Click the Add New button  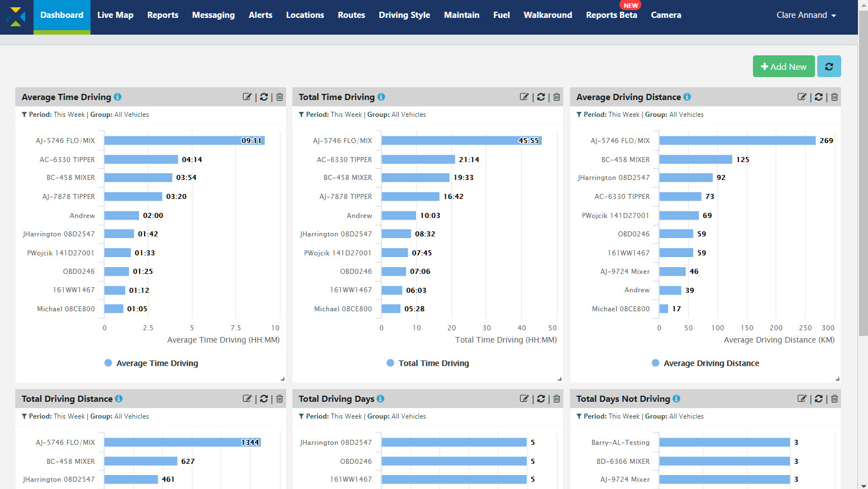pyautogui.click(x=783, y=67)
